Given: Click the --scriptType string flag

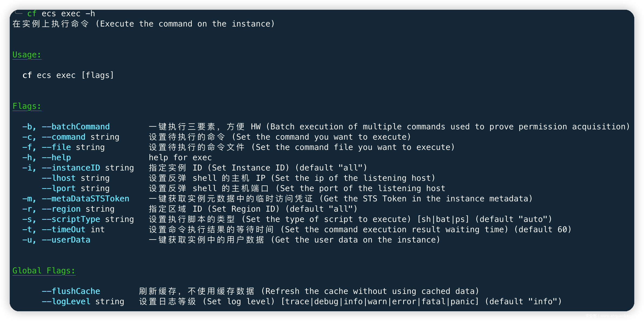Looking at the screenshot, I should (x=88, y=219).
